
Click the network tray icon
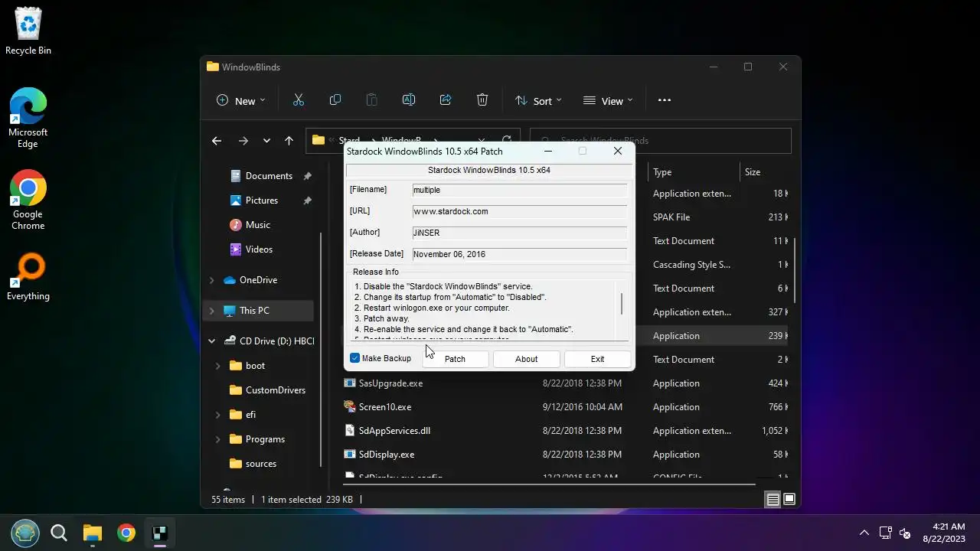(x=885, y=533)
